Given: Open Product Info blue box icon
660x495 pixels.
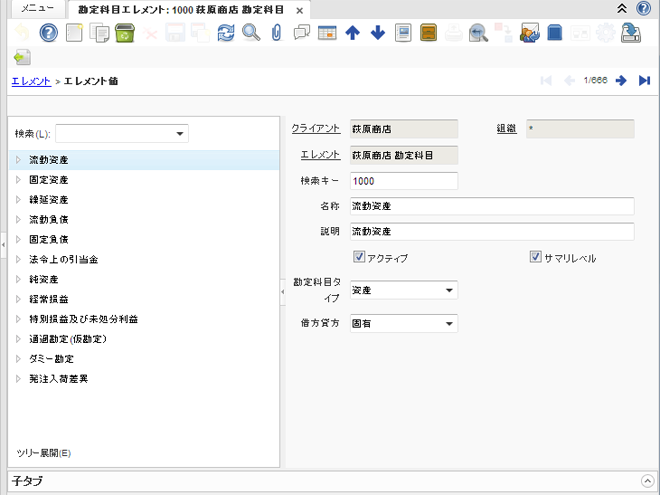Looking at the screenshot, I should point(555,32).
